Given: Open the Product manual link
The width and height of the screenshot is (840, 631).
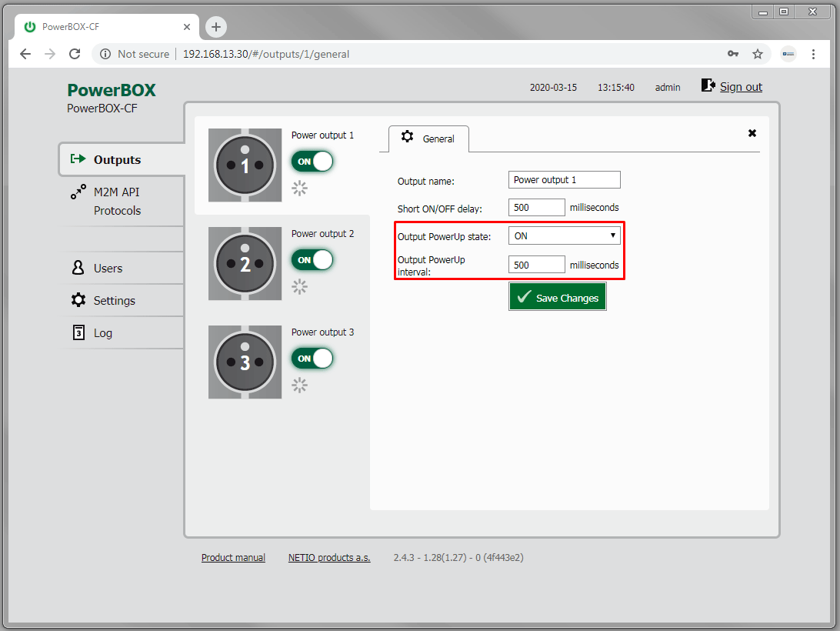Looking at the screenshot, I should 233,558.
